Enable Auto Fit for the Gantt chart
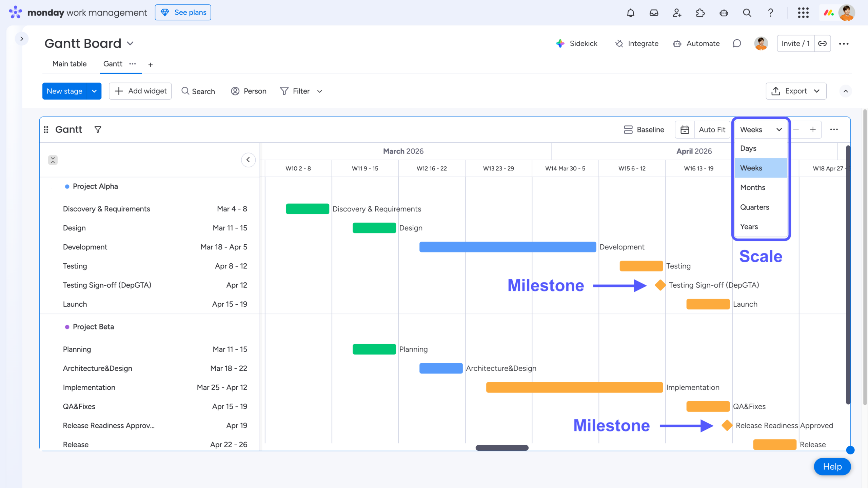 pyautogui.click(x=712, y=129)
